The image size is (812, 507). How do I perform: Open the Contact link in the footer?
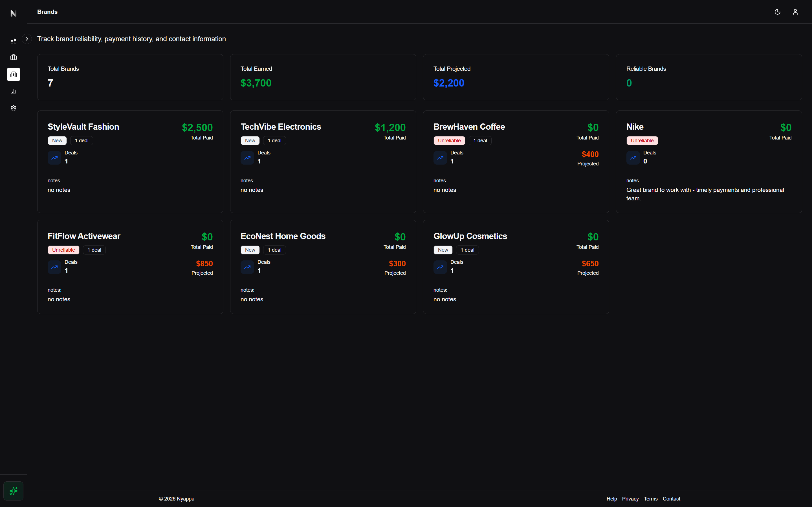tap(672, 499)
